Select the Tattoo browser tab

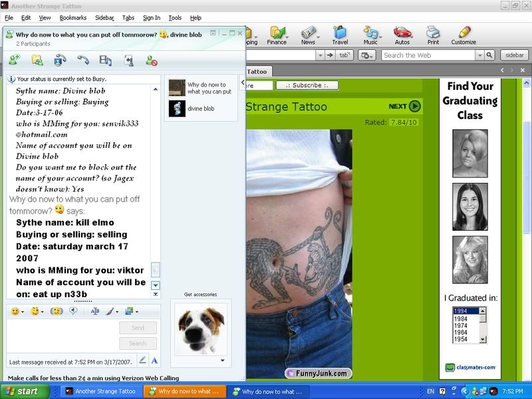tap(257, 72)
